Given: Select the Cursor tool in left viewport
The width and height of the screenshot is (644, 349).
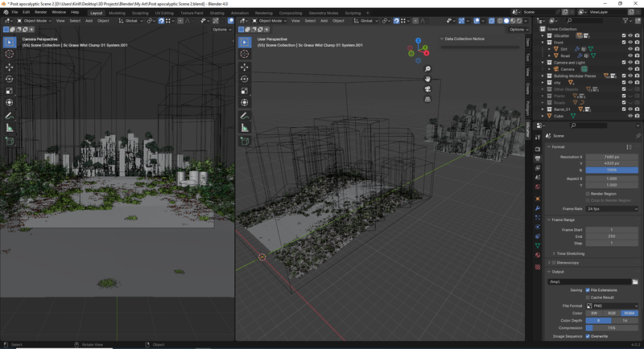Looking at the screenshot, I should pyautogui.click(x=10, y=54).
